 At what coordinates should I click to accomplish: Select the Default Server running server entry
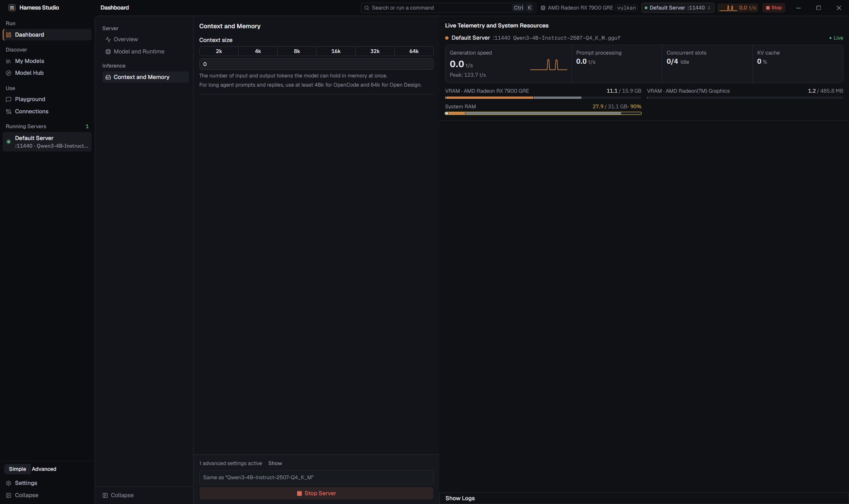coord(47,142)
